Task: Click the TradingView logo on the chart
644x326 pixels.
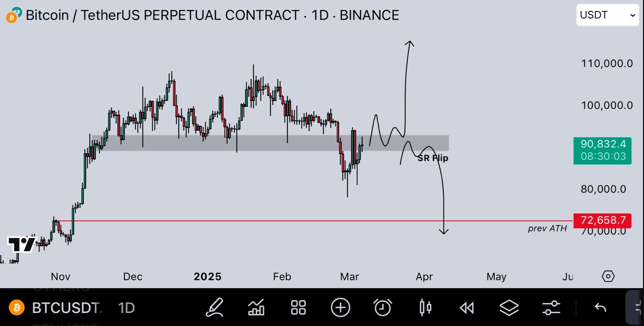Action: pyautogui.click(x=21, y=244)
